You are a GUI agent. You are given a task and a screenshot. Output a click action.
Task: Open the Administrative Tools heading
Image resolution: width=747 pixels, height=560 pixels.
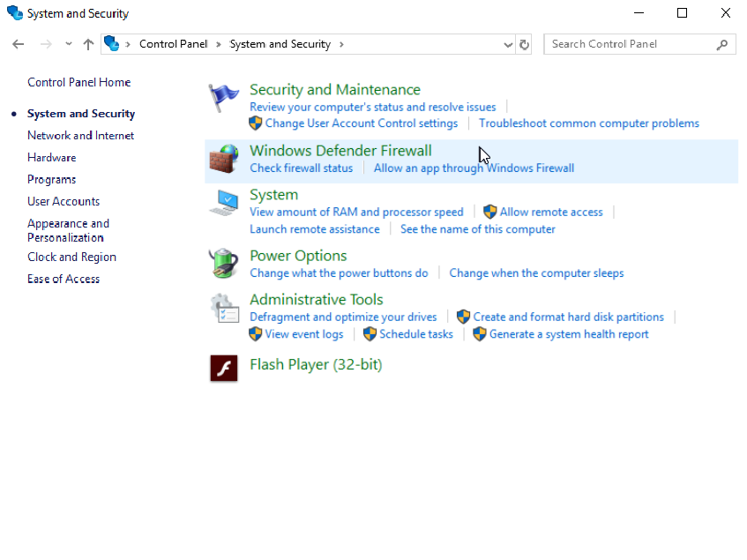click(317, 300)
